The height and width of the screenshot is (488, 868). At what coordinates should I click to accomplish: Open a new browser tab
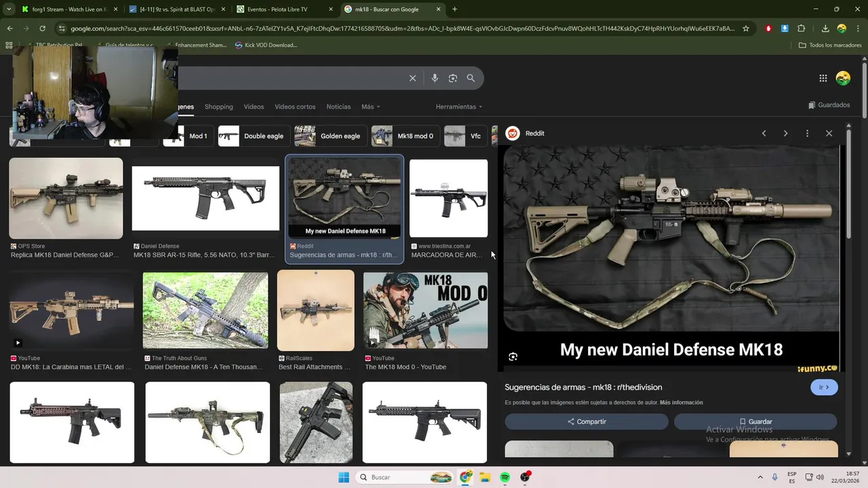click(454, 9)
